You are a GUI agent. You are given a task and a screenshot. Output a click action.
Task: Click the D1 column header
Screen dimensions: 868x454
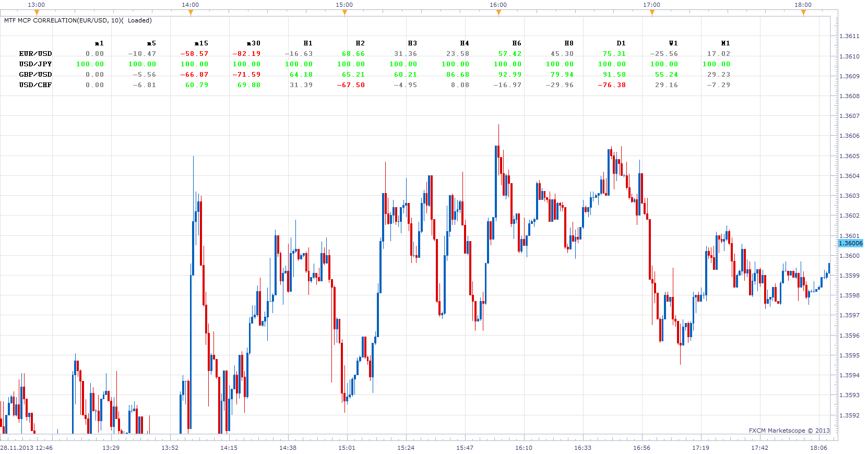(x=621, y=43)
